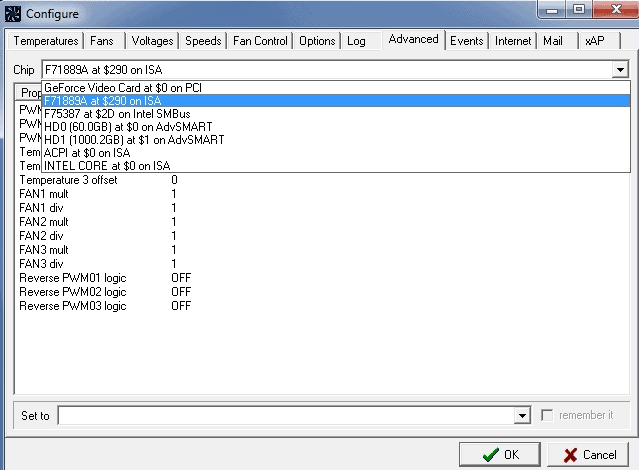The width and height of the screenshot is (639, 470).
Task: Minimize the Configure window
Action: pos(552,10)
